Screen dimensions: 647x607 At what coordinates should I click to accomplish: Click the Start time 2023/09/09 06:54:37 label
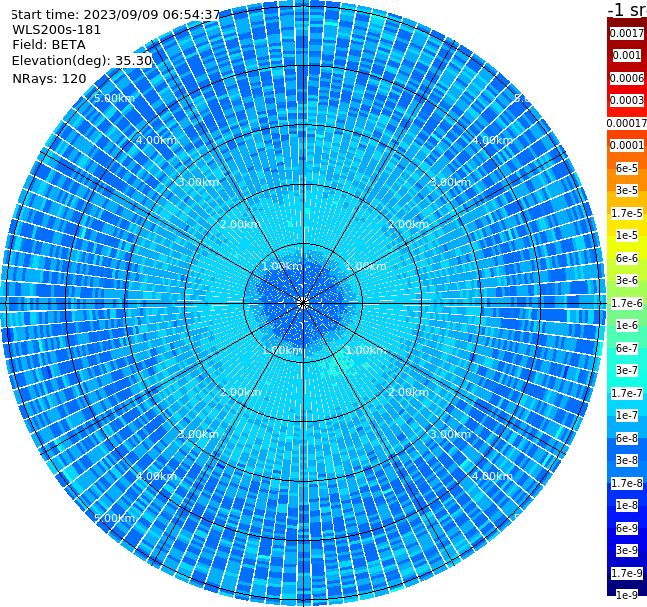tap(116, 15)
